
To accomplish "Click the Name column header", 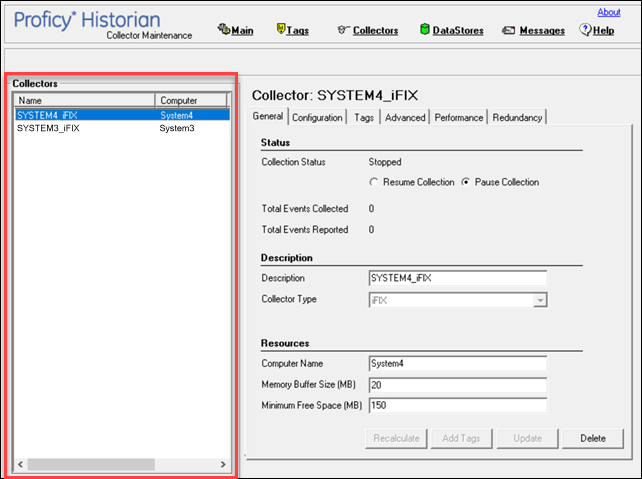I will click(x=85, y=100).
